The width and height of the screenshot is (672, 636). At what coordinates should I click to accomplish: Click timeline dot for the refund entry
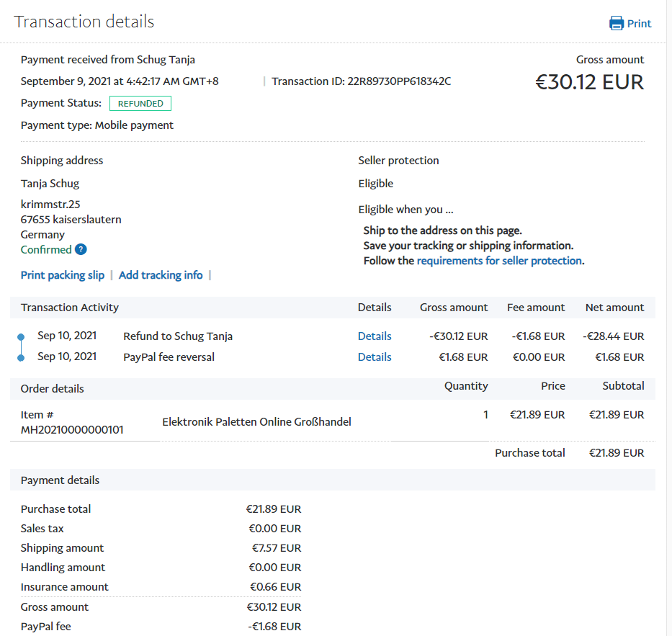21,336
